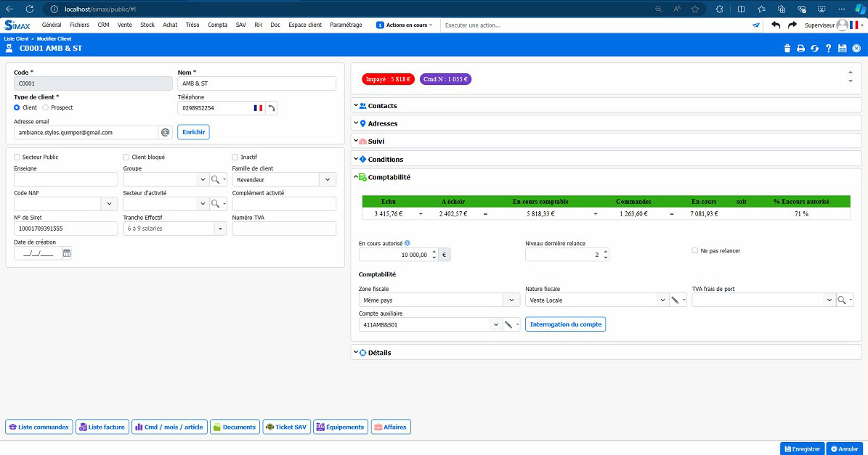Image resolution: width=868 pixels, height=455 pixels.
Task: Open the calendar icon for Date de création
Action: tap(67, 253)
